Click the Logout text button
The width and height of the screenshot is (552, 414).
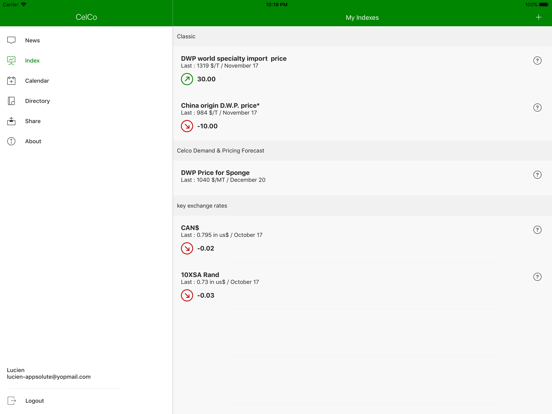(34, 401)
